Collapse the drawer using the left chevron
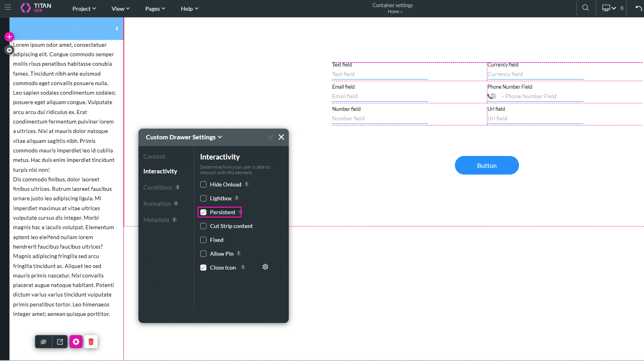This screenshot has width=644, height=361. (117, 28)
